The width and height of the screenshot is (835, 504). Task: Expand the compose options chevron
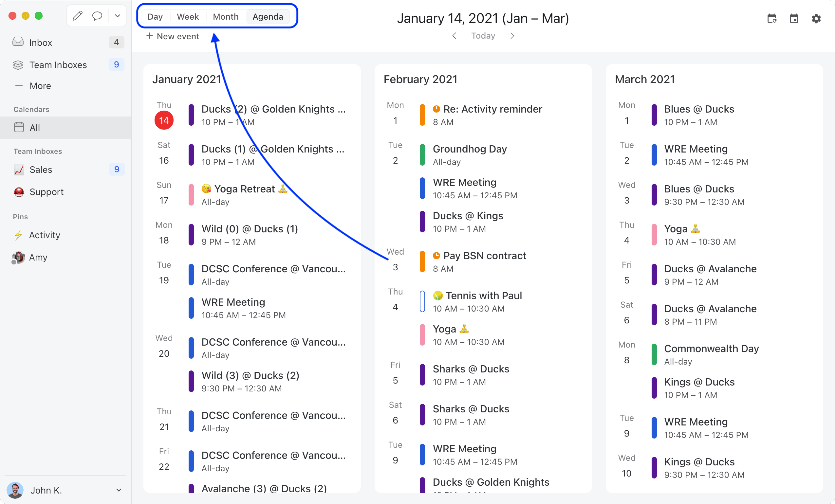click(117, 16)
